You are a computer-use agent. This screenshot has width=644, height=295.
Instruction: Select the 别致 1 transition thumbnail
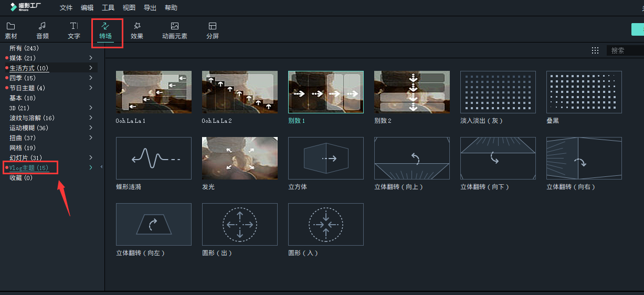[x=326, y=92]
